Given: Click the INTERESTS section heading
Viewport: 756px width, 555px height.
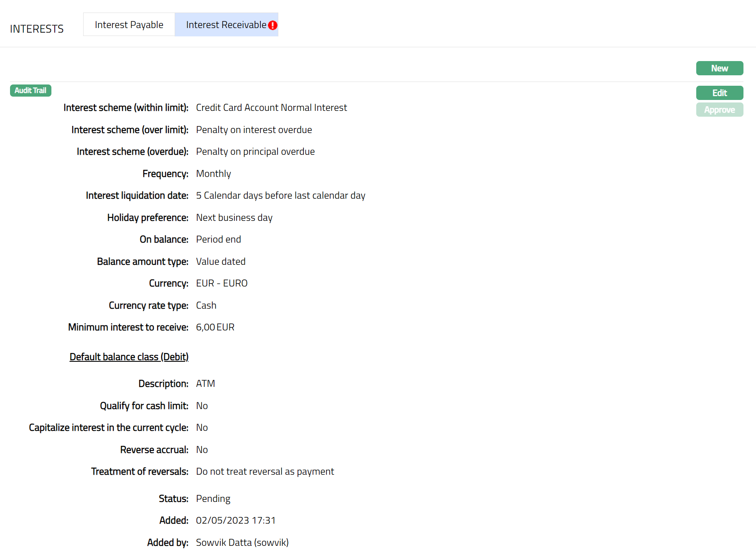Looking at the screenshot, I should pyautogui.click(x=37, y=29).
